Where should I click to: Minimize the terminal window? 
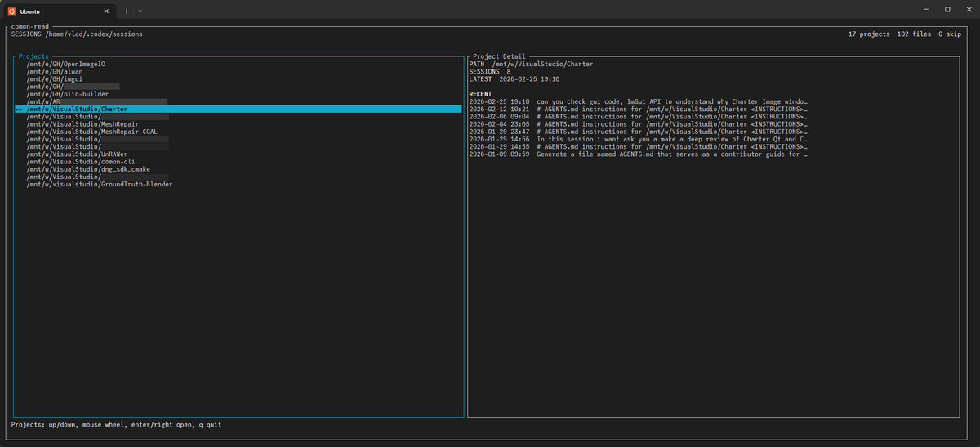tap(924, 10)
